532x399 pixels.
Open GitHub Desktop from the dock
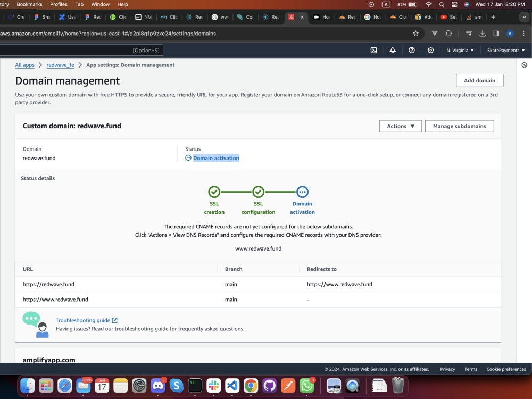pyautogui.click(x=269, y=386)
